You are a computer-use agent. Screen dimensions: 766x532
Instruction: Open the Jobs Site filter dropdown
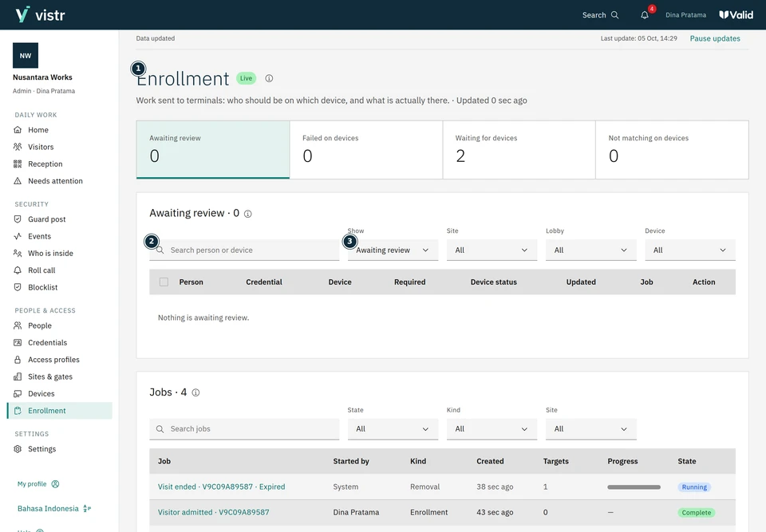click(591, 429)
